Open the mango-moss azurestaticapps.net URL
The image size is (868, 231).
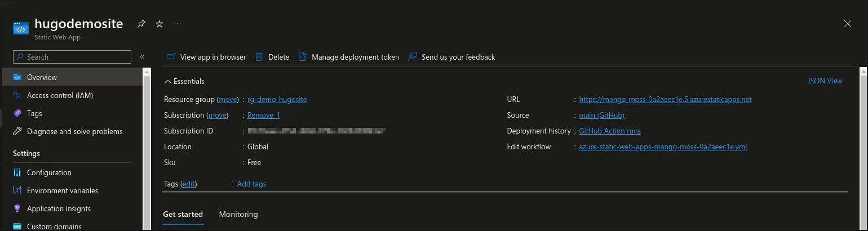point(665,99)
